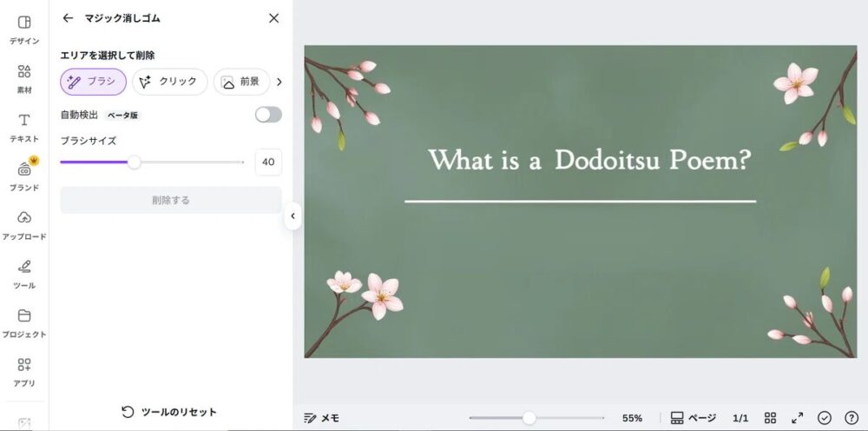Open the help question mark icon
Screen dimensions: 868x431
pos(852,418)
